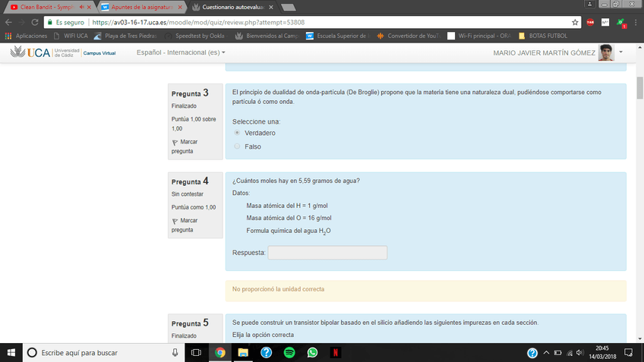Open the WIFI UCA bookmark
644x362 pixels.
(71, 36)
